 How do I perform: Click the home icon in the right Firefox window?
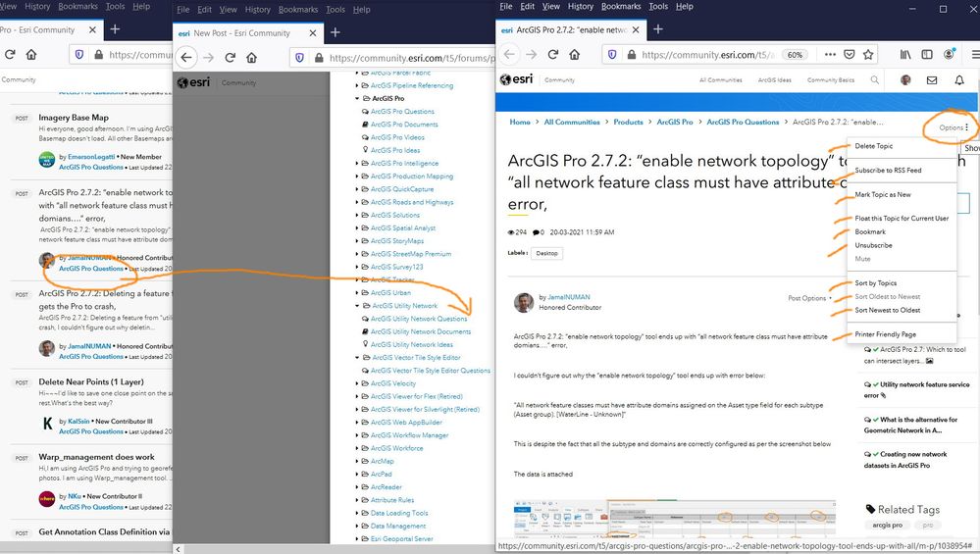(575, 54)
